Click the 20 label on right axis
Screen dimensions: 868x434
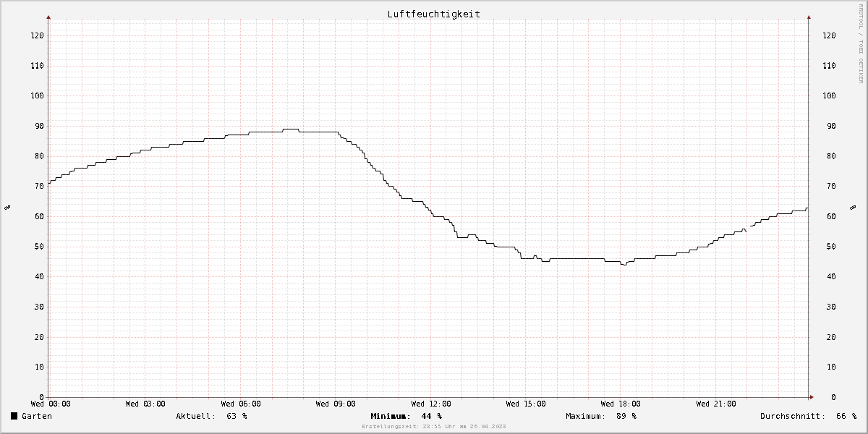pyautogui.click(x=832, y=337)
